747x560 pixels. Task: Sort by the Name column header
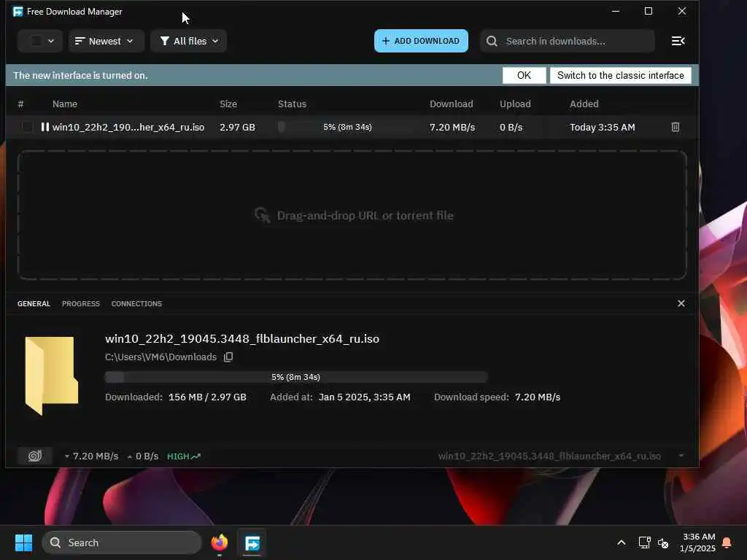pos(65,104)
